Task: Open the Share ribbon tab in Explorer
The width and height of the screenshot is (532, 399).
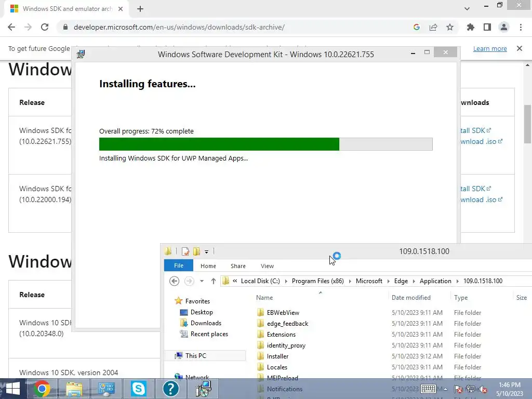Action: tap(238, 266)
